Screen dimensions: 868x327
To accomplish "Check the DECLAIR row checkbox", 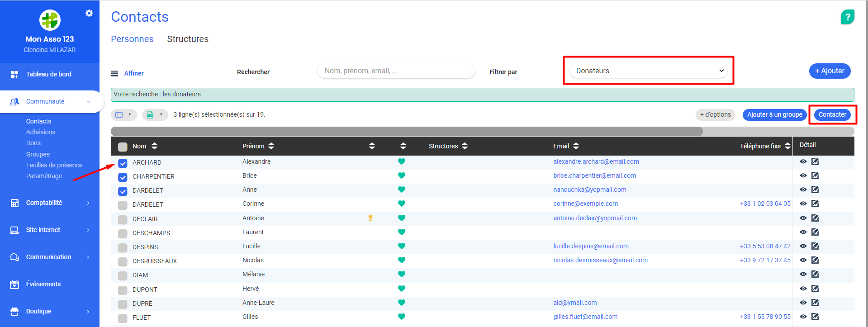I will pos(123,219).
